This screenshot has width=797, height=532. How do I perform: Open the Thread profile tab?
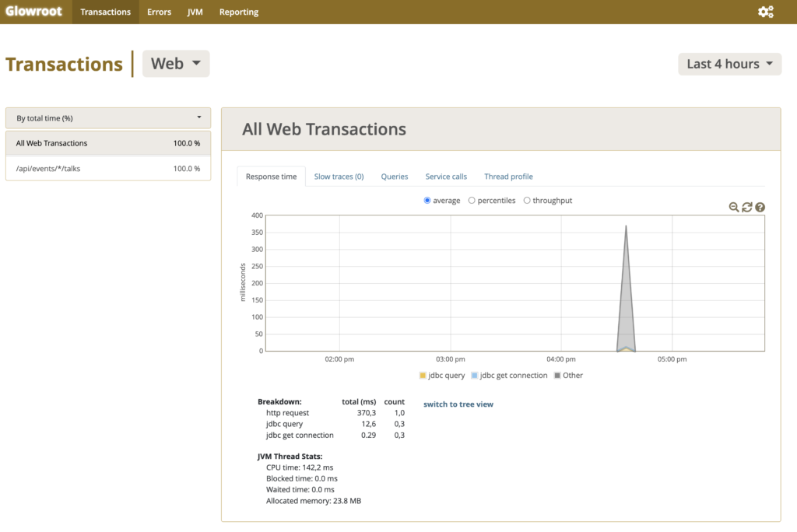[x=508, y=177]
